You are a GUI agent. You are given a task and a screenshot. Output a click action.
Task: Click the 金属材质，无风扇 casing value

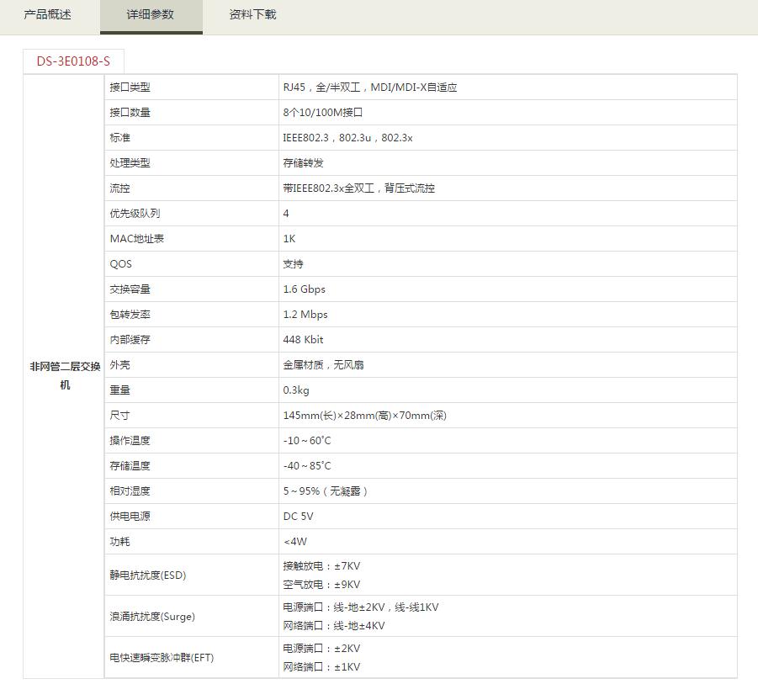pos(323,365)
